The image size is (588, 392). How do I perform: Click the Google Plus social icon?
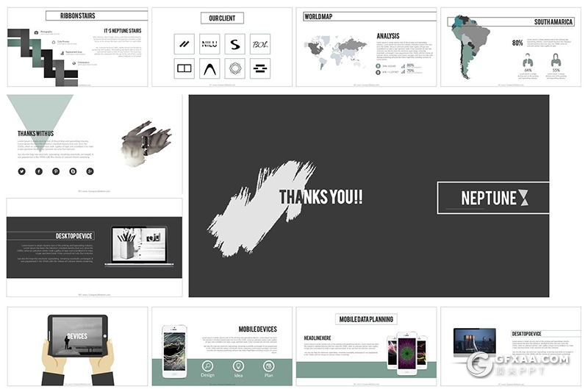point(90,171)
